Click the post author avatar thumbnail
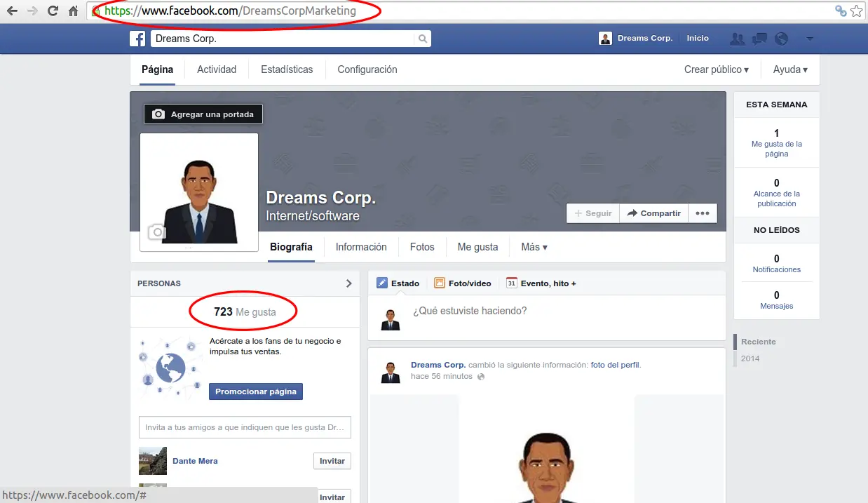 pos(391,372)
